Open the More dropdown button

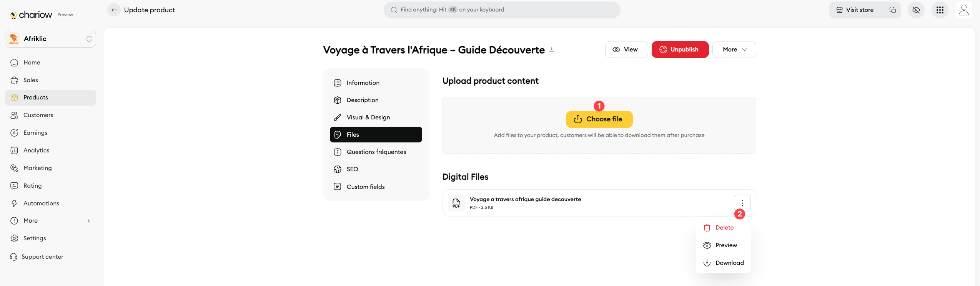734,50
